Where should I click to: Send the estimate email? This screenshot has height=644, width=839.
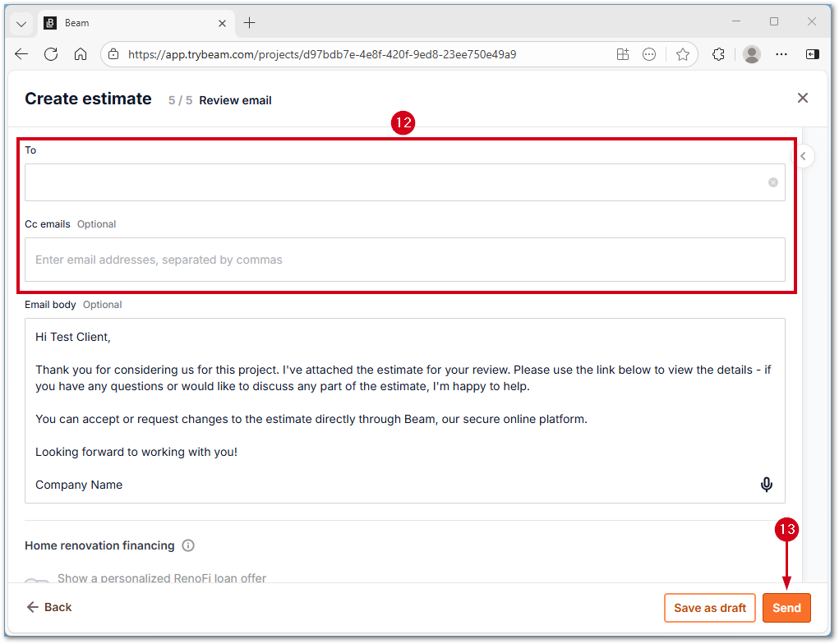tap(786, 607)
